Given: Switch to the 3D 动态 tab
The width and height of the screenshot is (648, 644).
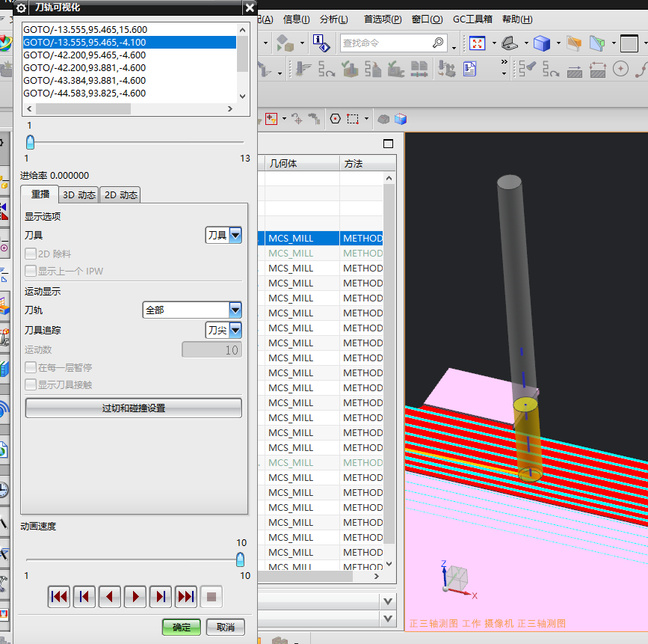Looking at the screenshot, I should (78, 194).
